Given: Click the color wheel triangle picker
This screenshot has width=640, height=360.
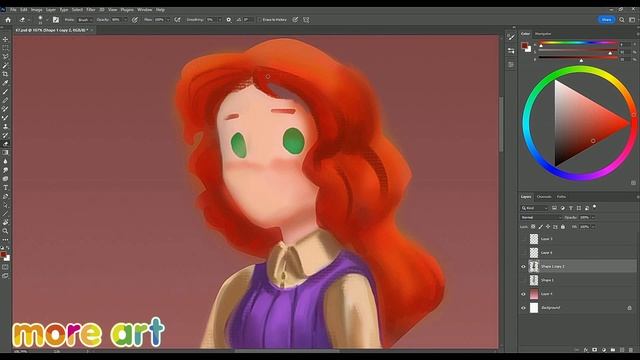Looking at the screenshot, I should coord(591,123).
